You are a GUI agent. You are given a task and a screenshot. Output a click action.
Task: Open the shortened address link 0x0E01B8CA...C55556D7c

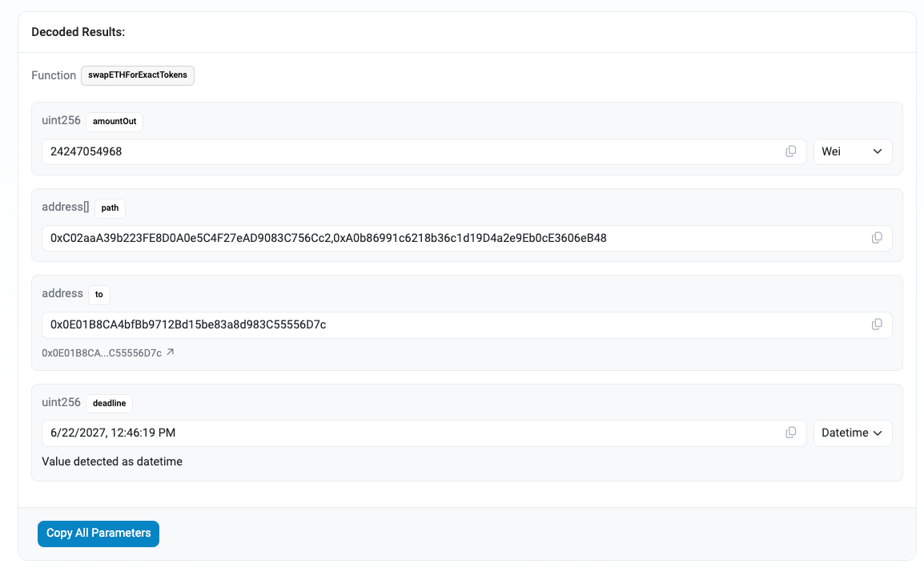[x=102, y=352]
